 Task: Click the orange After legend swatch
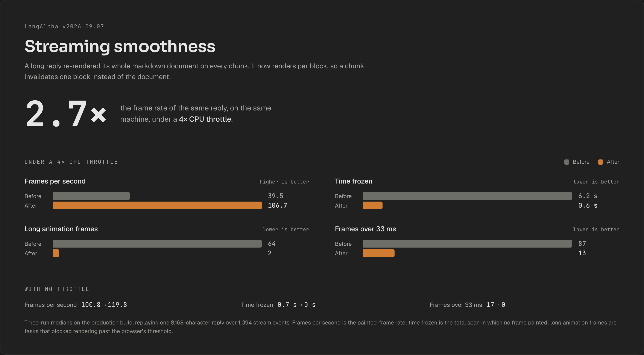click(x=600, y=162)
